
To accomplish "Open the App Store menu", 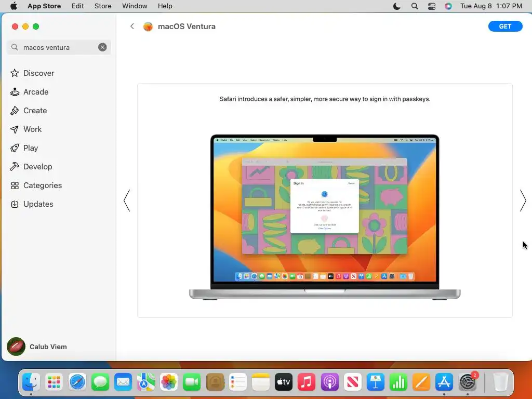I will point(44,6).
